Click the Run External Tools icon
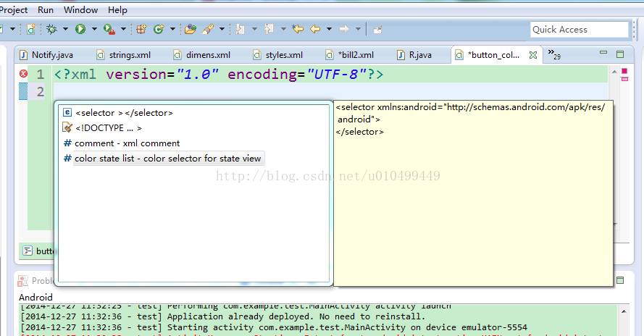 coord(109,29)
